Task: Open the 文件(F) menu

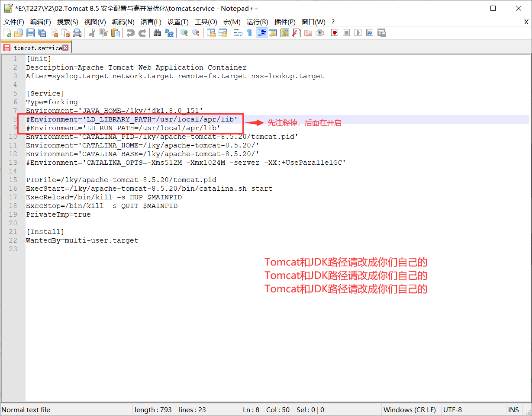Action: pyautogui.click(x=14, y=22)
